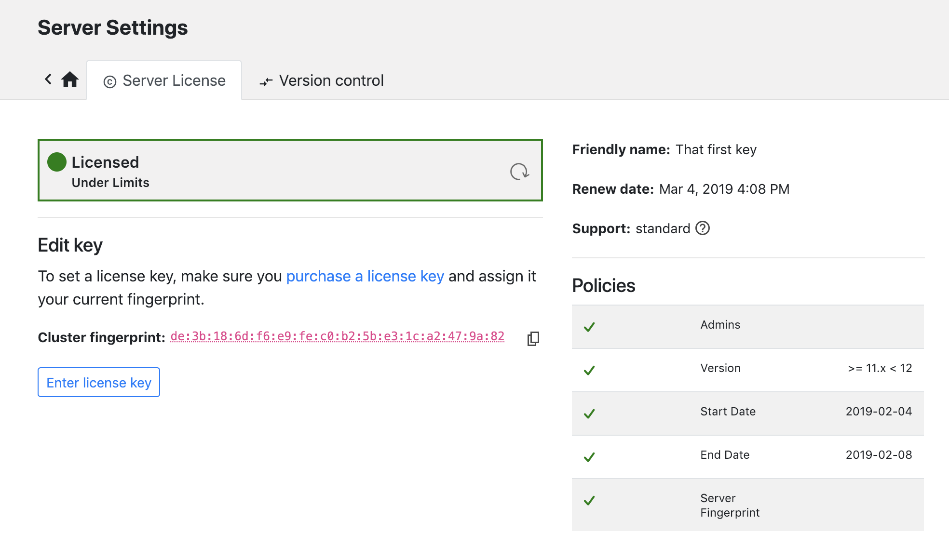Click the 'Edit key' section heading

(70, 245)
